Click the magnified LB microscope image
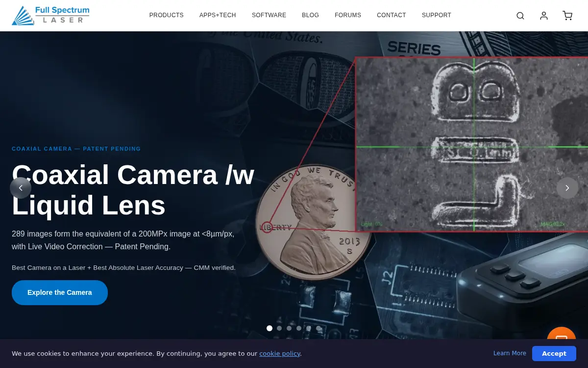The image size is (588, 368). (471, 145)
